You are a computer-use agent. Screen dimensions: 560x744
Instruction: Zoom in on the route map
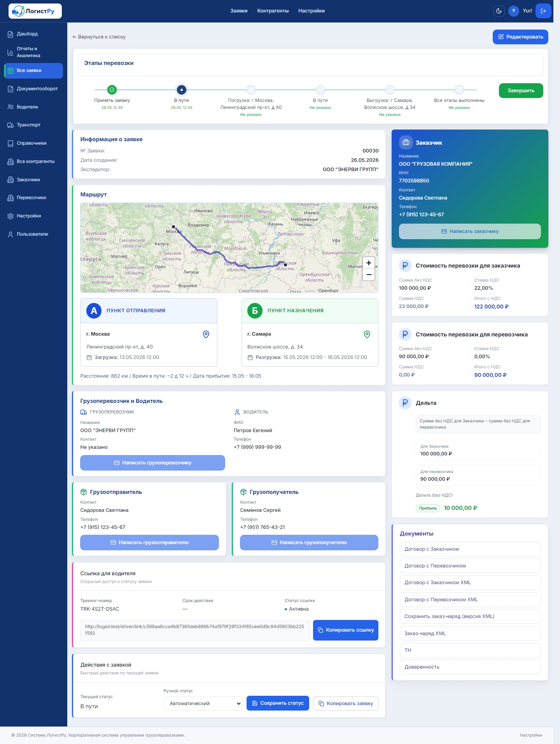point(369,263)
